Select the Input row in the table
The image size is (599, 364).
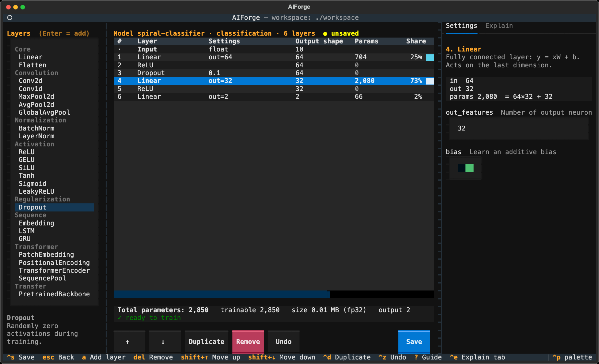274,49
